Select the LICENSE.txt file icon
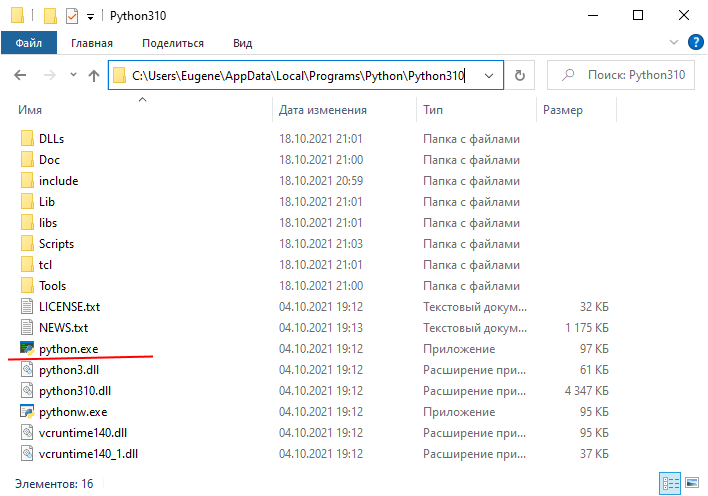The image size is (708, 496). [x=27, y=306]
